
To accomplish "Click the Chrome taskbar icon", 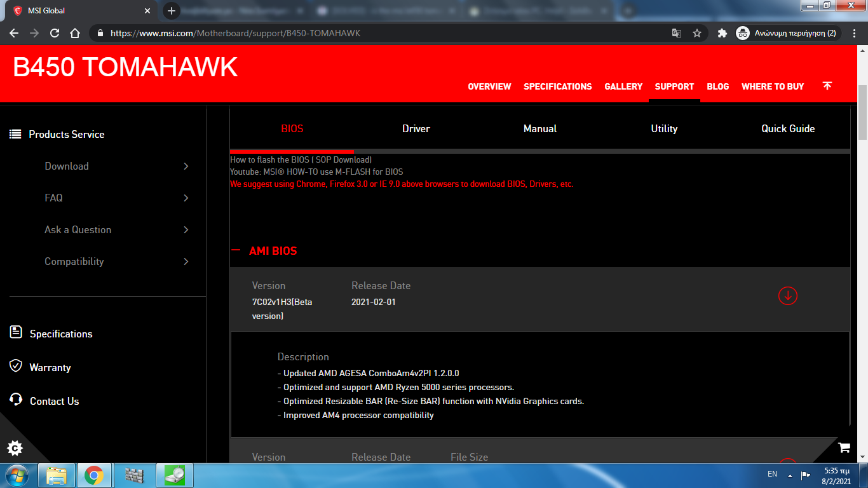I will pos(94,475).
